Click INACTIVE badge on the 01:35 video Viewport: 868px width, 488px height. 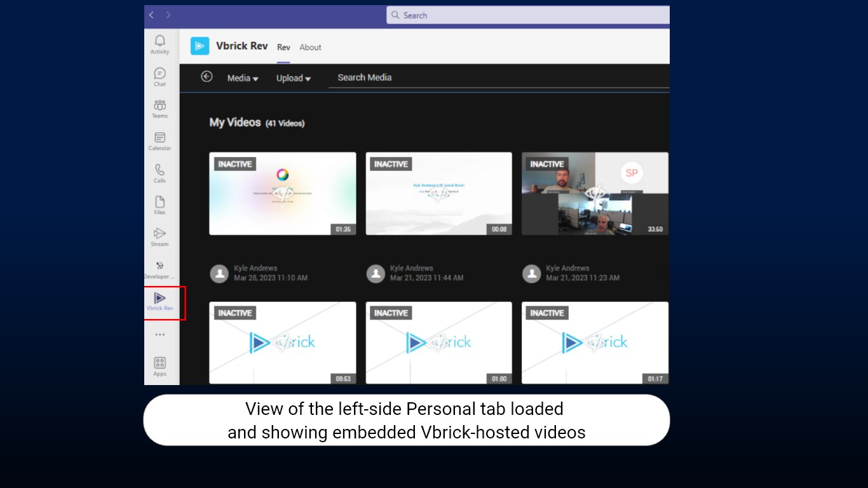pos(235,164)
